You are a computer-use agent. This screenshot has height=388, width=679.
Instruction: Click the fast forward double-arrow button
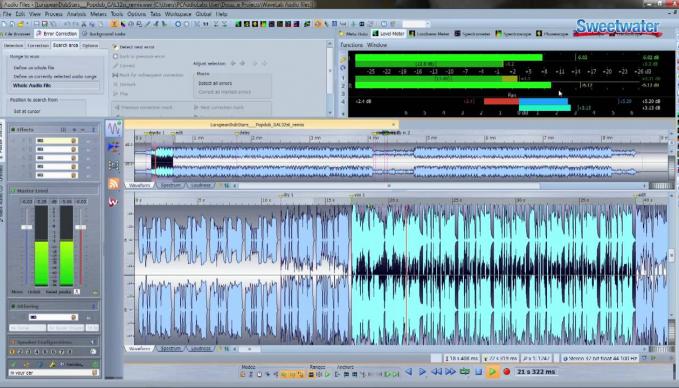(450, 372)
